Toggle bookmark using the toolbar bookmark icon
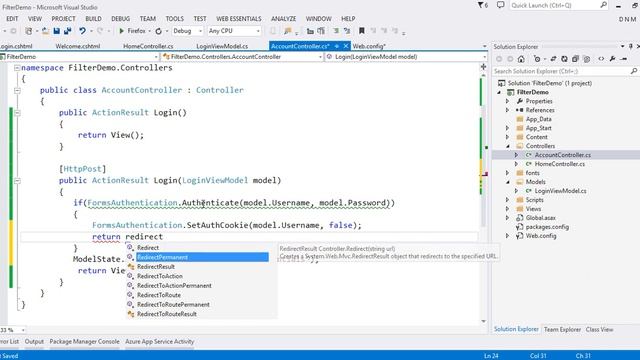Image resolution: width=640 pixels, height=360 pixels. pyautogui.click(x=362, y=31)
